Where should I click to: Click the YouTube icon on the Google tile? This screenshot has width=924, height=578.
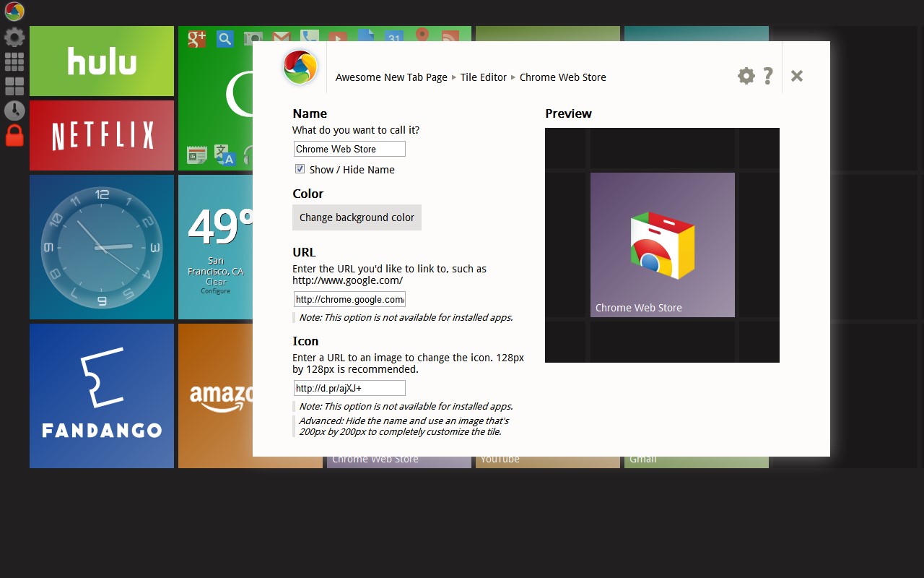(x=338, y=38)
